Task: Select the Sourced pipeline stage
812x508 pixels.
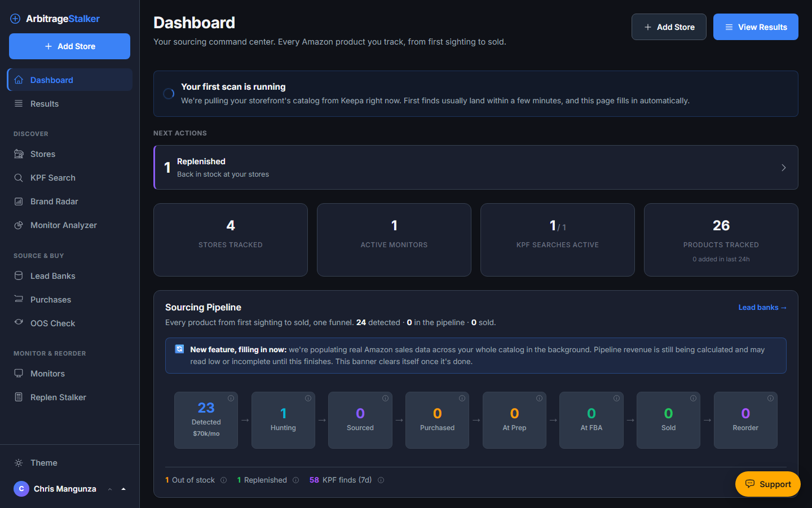Action: (x=360, y=421)
